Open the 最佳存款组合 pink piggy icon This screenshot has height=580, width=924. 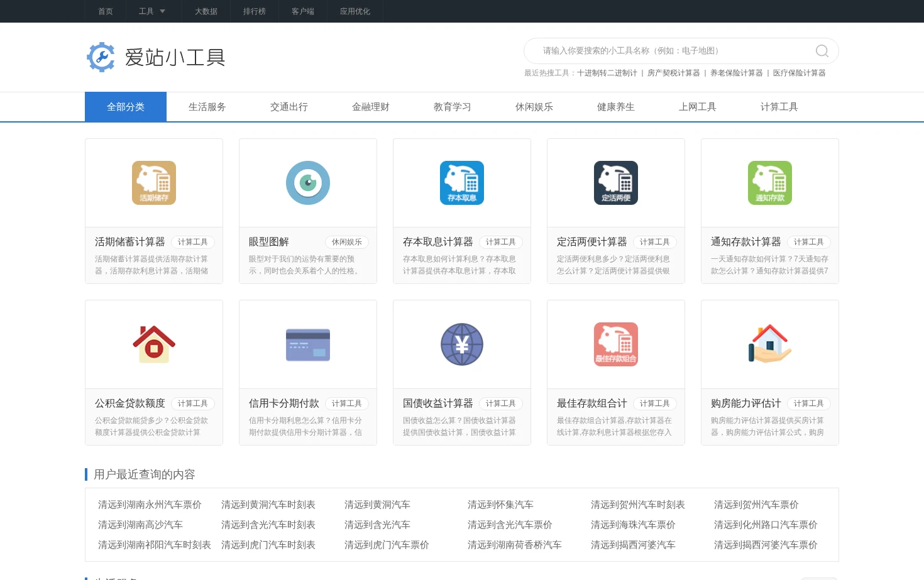[x=616, y=344]
